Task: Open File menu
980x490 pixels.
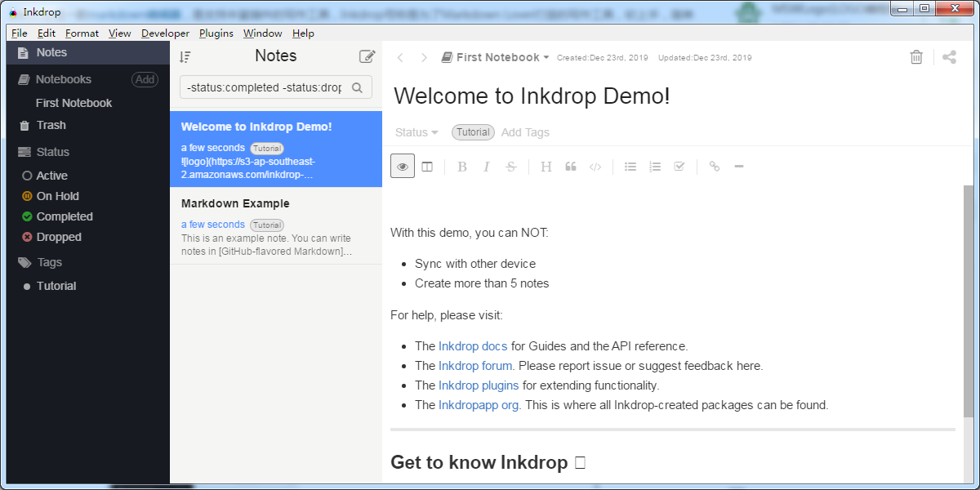Action: [x=20, y=33]
